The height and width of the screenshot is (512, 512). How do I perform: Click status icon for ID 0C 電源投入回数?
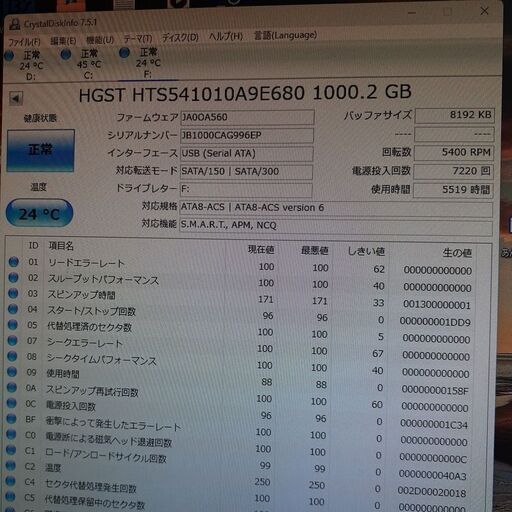coord(11,403)
